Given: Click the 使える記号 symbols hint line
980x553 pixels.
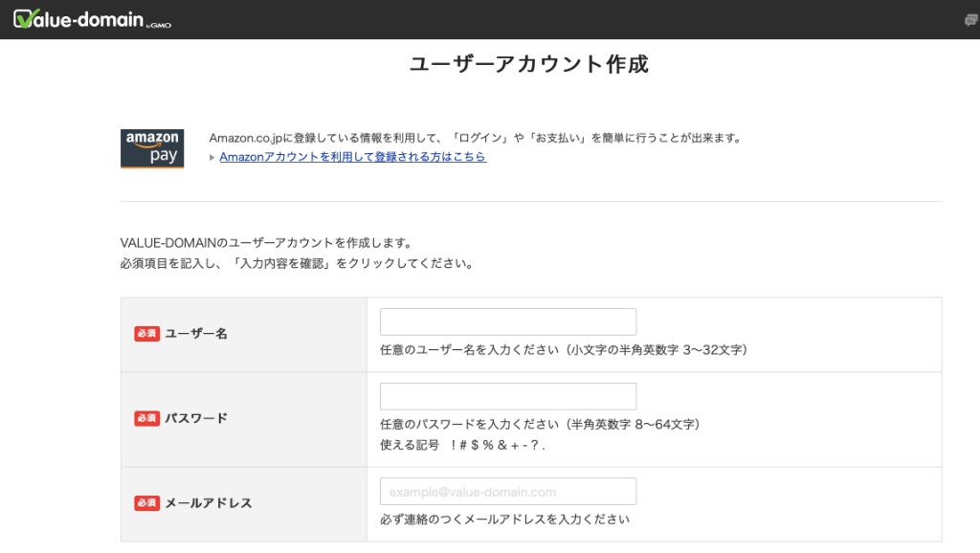Looking at the screenshot, I should [x=462, y=445].
